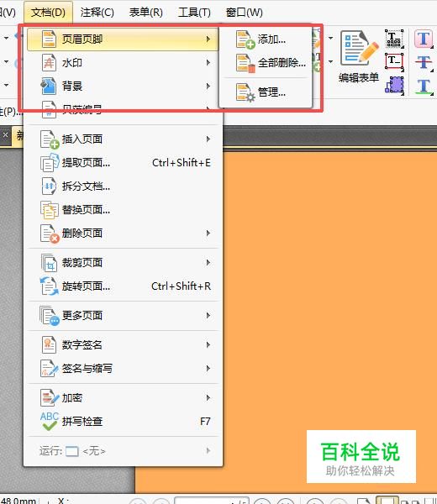Click the 加密 encrypt icon
437x504 pixels.
tap(50, 398)
